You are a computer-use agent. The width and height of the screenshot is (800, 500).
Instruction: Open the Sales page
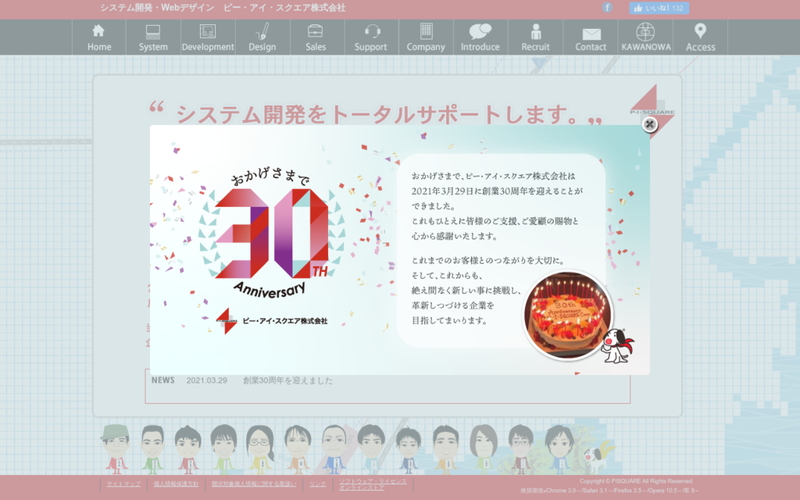coord(316,37)
